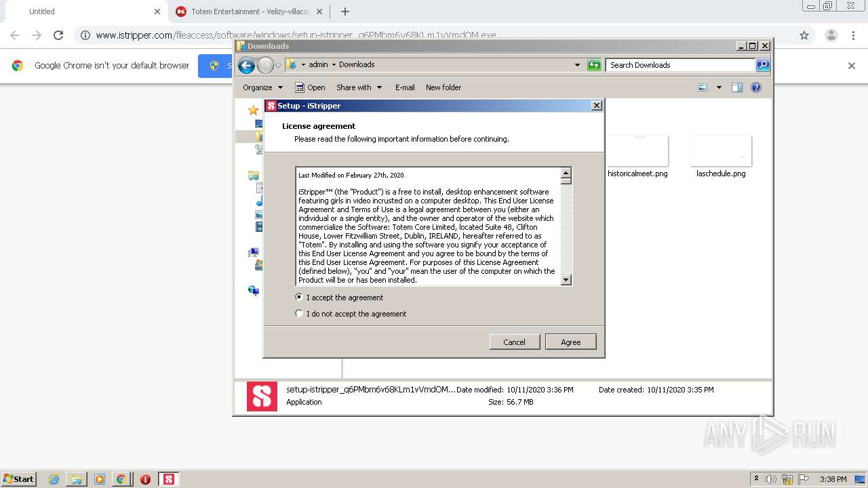
Task: Click Chrome taskbar icon
Action: click(121, 479)
